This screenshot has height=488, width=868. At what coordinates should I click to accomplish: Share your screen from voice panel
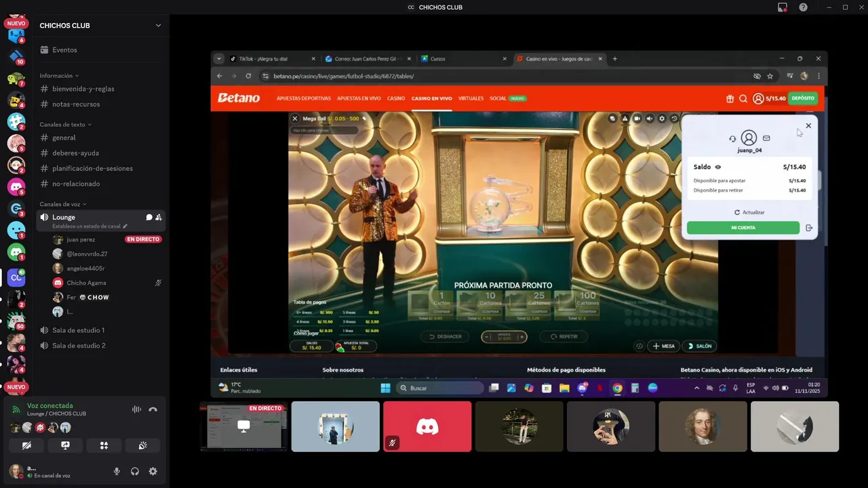(x=65, y=445)
